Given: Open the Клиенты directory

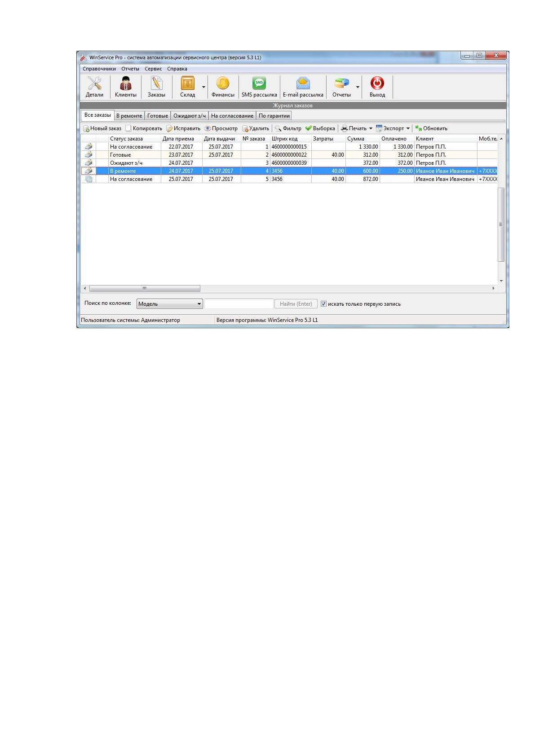Looking at the screenshot, I should 125,87.
